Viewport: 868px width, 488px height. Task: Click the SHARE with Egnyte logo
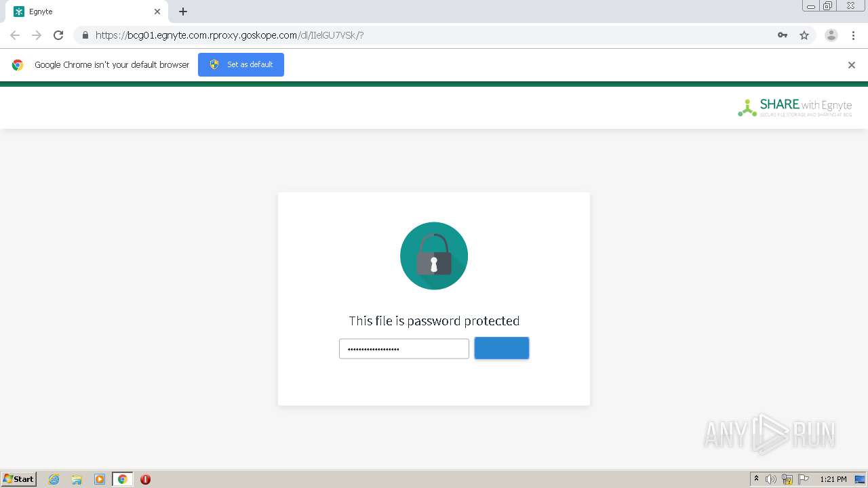pos(795,107)
